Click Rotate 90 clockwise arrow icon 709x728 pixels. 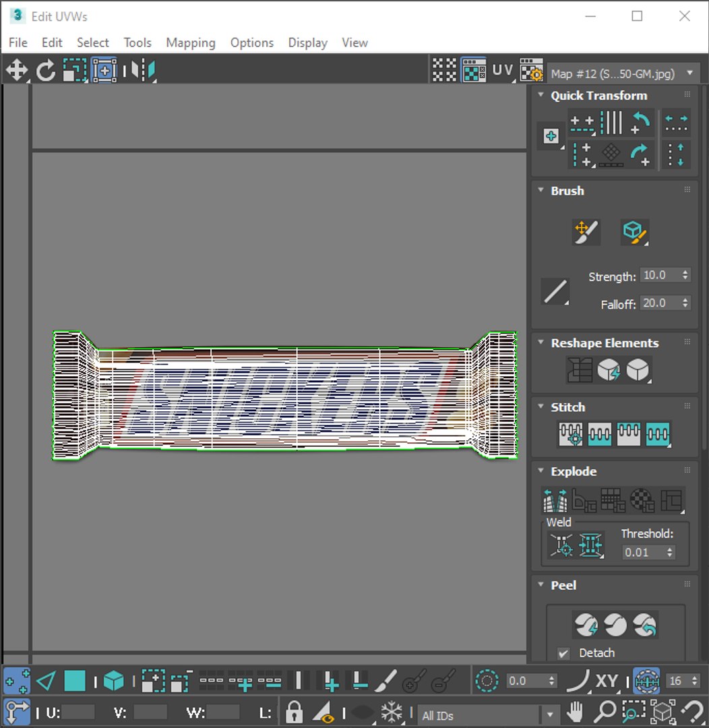(x=641, y=154)
